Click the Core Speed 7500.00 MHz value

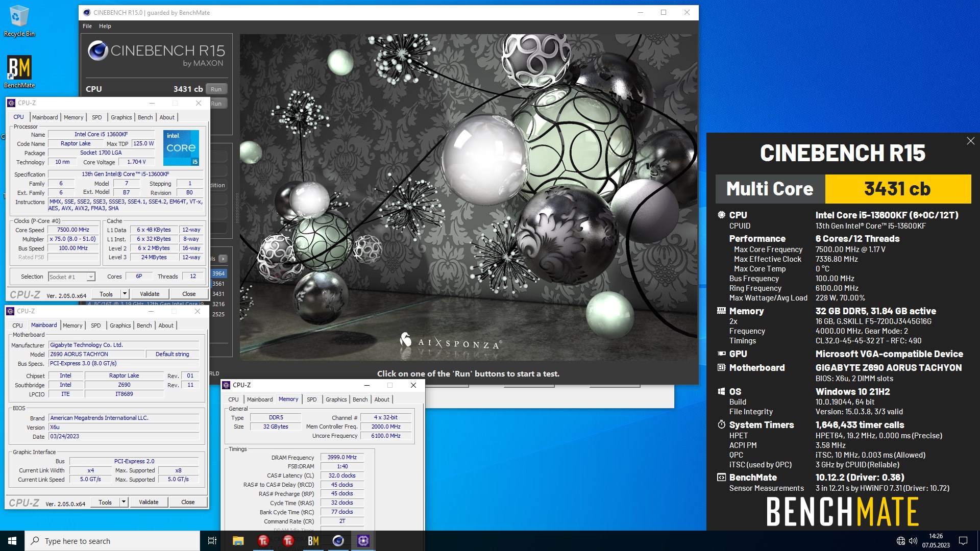[x=73, y=230]
